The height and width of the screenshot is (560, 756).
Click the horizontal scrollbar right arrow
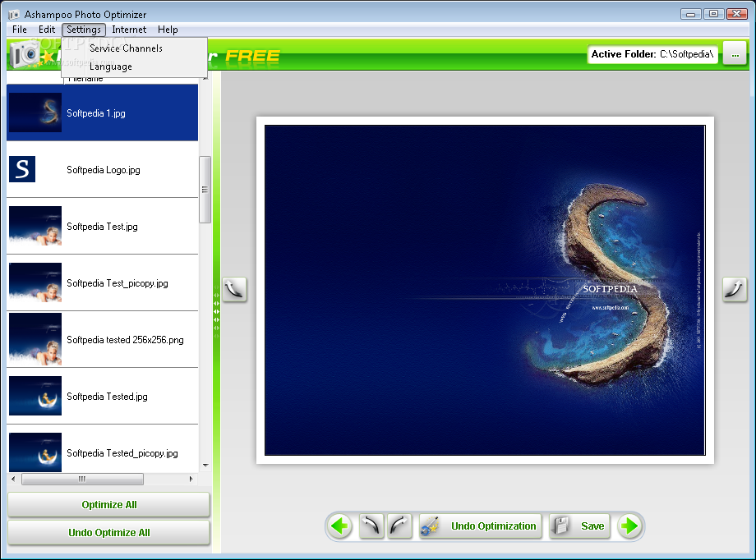coord(191,479)
